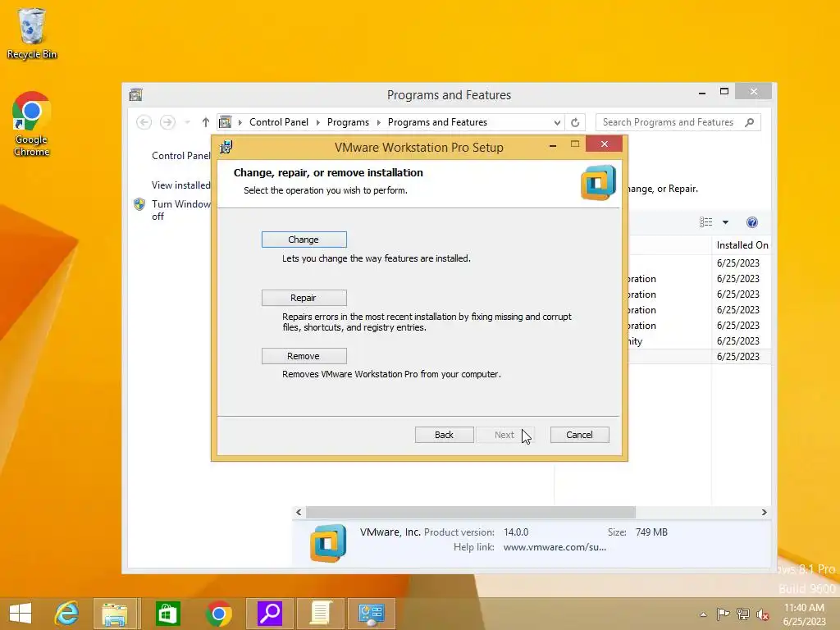This screenshot has height=630, width=840.
Task: Click the product version 14.0.0 value
Action: coord(516,532)
